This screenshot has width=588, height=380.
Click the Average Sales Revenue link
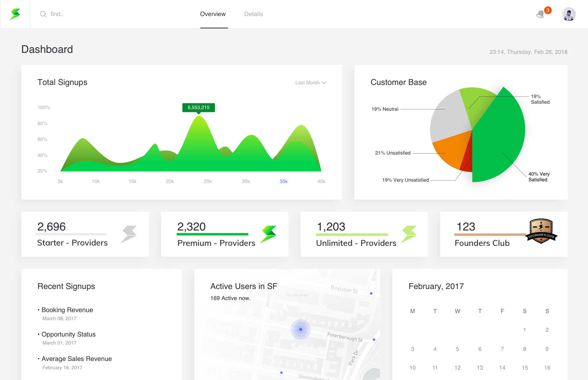[77, 359]
